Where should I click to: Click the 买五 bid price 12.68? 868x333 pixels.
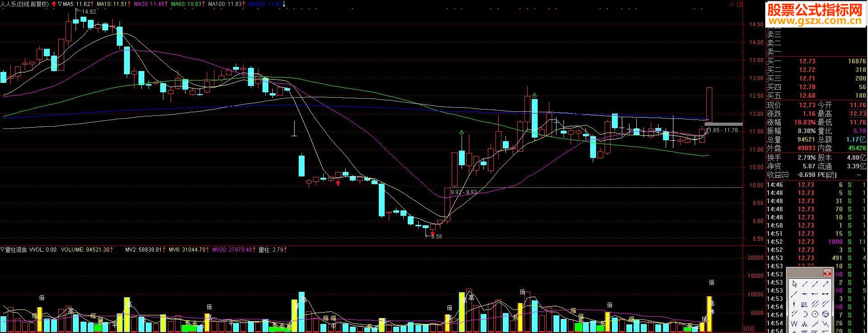807,95
